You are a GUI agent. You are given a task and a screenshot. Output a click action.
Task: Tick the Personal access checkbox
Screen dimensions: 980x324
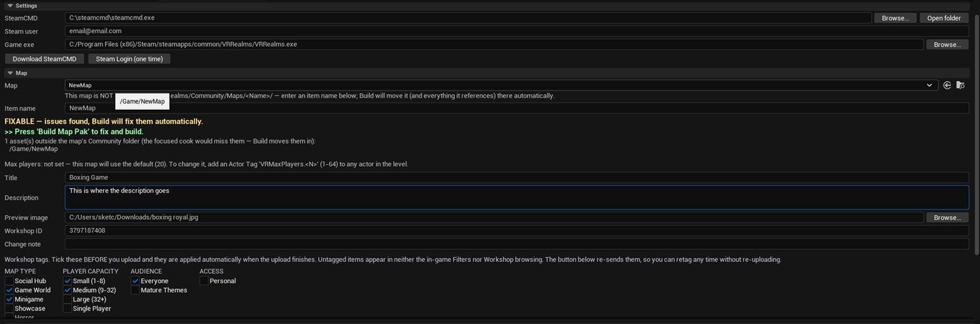point(204,281)
